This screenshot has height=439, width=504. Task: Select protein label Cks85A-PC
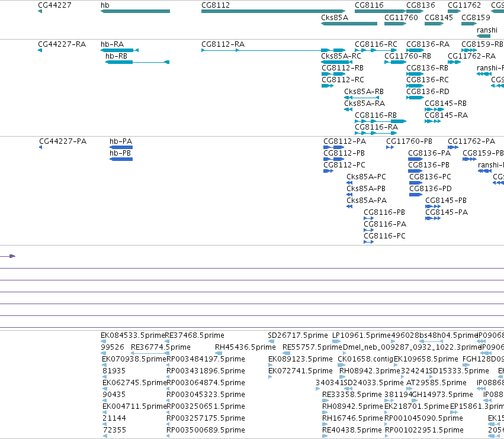pos(366,177)
